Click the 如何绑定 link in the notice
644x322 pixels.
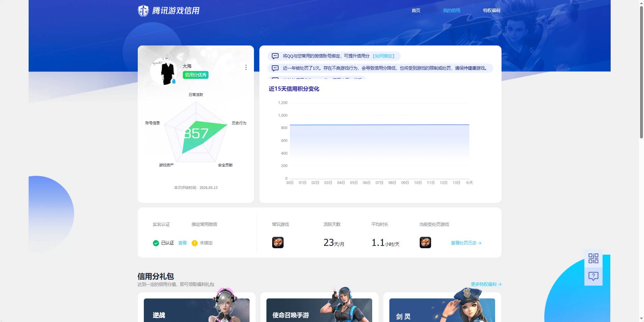(x=383, y=56)
